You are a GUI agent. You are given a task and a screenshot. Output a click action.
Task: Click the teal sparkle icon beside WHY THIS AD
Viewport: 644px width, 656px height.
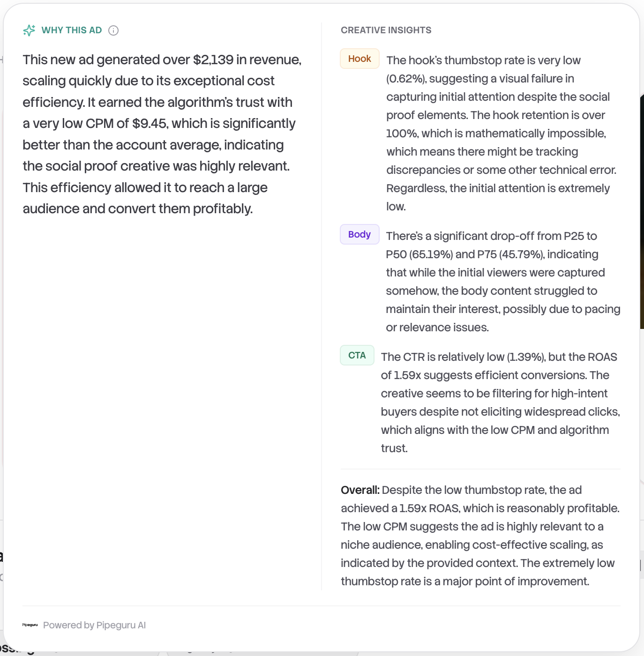tap(29, 30)
